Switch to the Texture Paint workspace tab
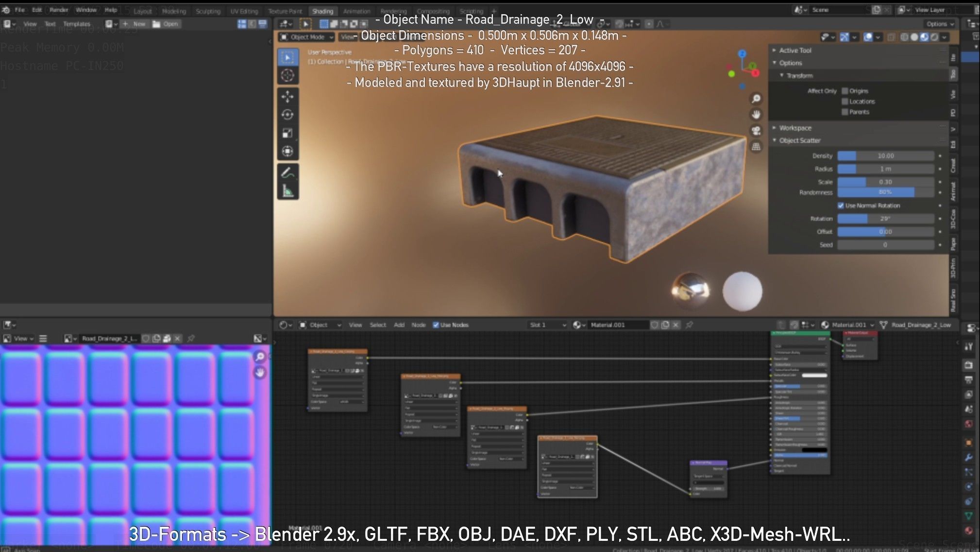The image size is (980, 552). click(x=285, y=11)
